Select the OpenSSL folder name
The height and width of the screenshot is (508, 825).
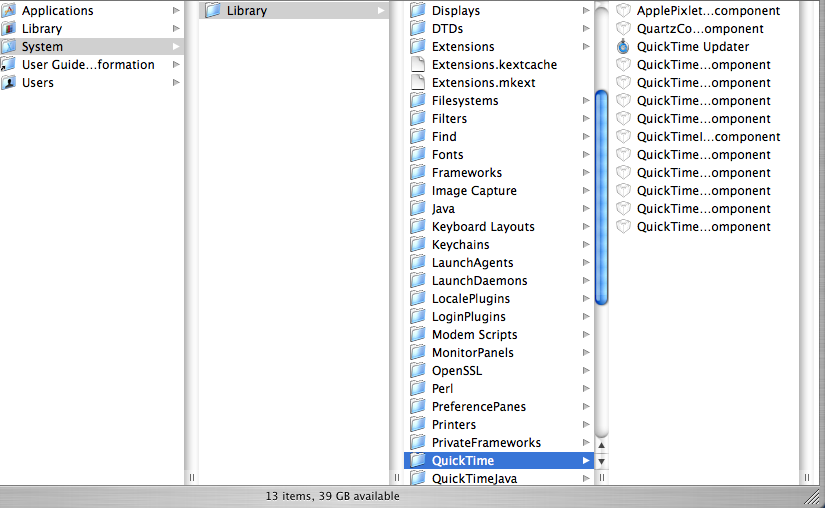(457, 370)
